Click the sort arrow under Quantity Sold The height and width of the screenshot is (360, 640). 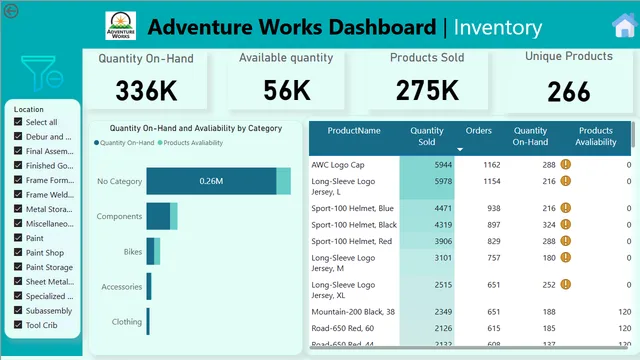(460, 149)
